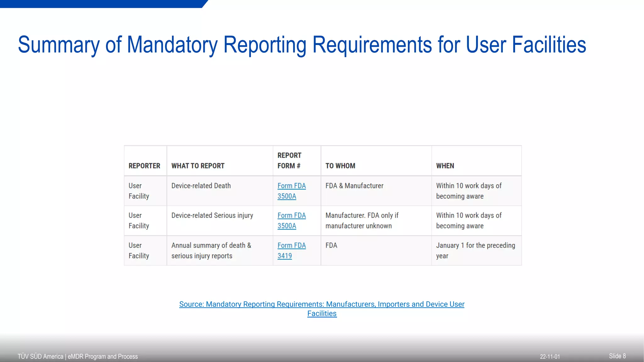Open Form FDA 3500A link in Serious injury row

pyautogui.click(x=291, y=221)
